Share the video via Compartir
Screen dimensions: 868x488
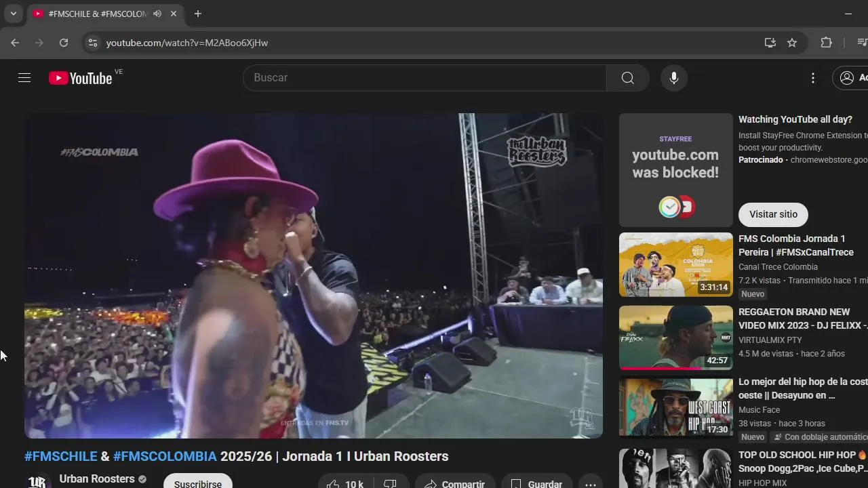[x=455, y=481]
